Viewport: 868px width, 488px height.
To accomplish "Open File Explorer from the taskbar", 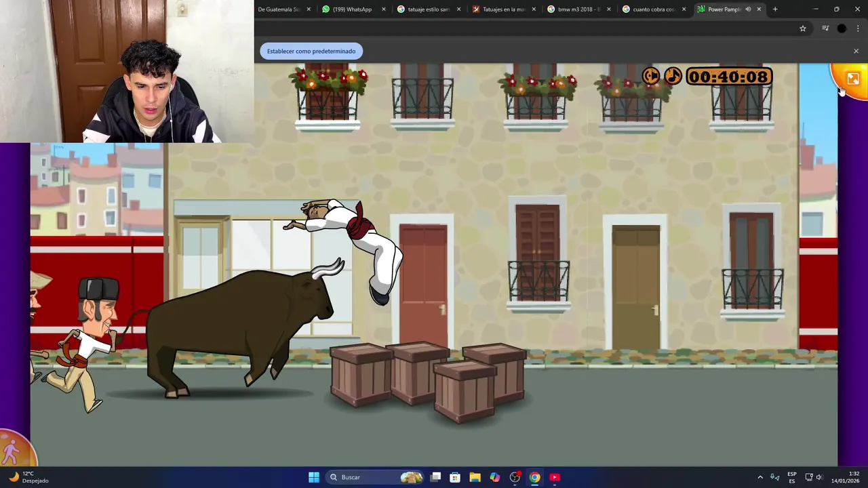I will coord(475,477).
